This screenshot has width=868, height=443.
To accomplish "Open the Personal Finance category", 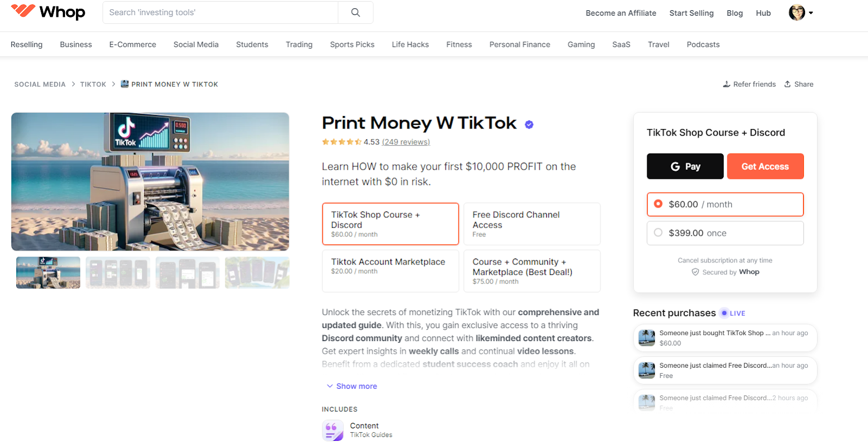I will pyautogui.click(x=520, y=44).
